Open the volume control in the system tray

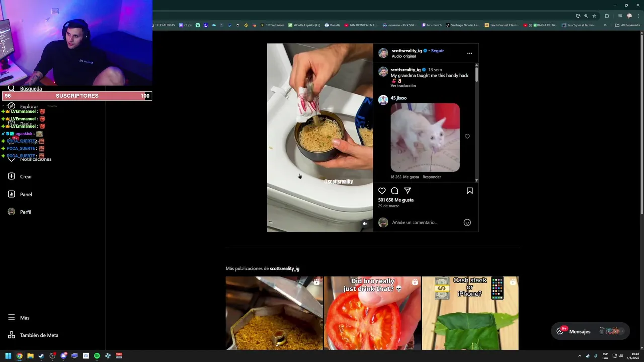pos(621,356)
